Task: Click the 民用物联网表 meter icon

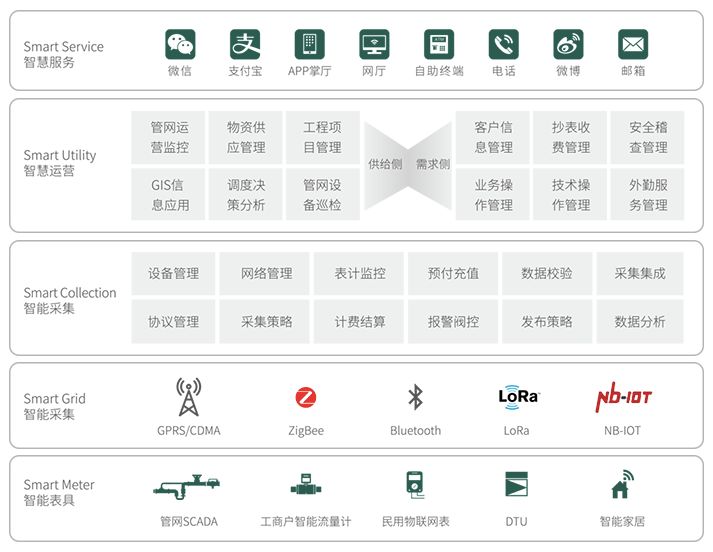Action: (x=415, y=485)
